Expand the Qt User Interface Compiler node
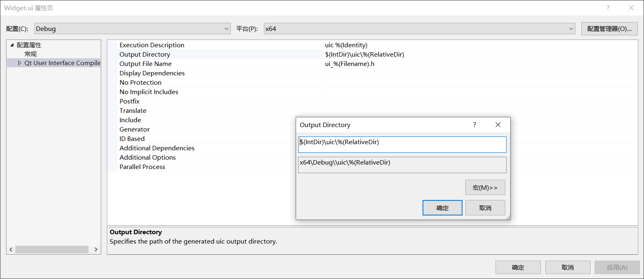Image resolution: width=644 pixels, height=279 pixels. [20, 63]
